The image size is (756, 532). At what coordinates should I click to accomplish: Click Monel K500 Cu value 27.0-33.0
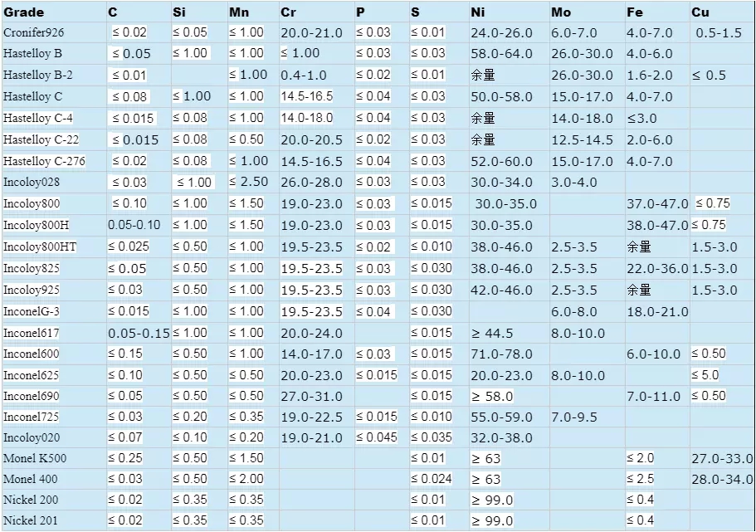coord(722,459)
